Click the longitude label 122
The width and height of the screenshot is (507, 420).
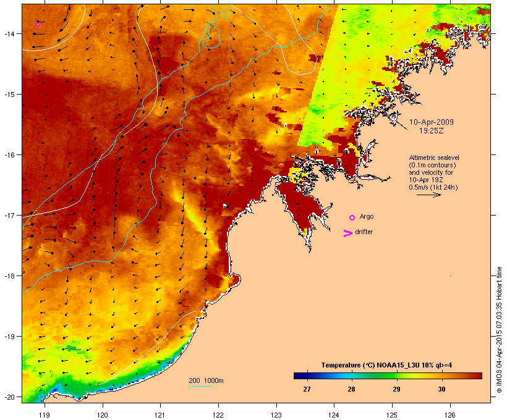coord(218,415)
